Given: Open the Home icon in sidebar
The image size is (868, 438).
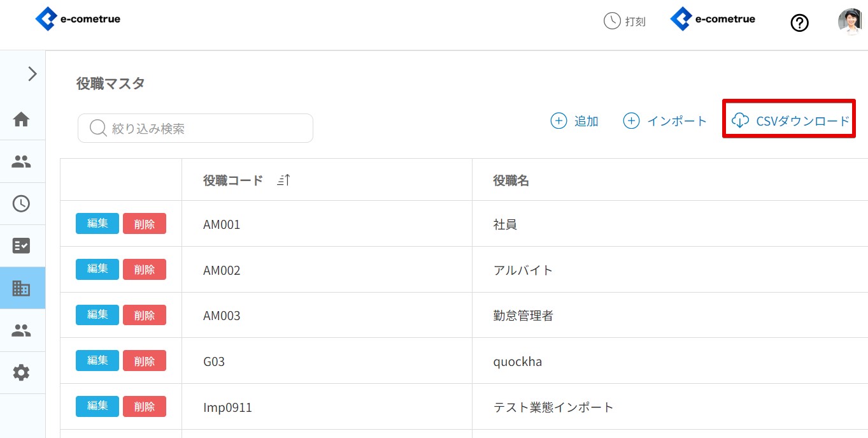Looking at the screenshot, I should 22,119.
